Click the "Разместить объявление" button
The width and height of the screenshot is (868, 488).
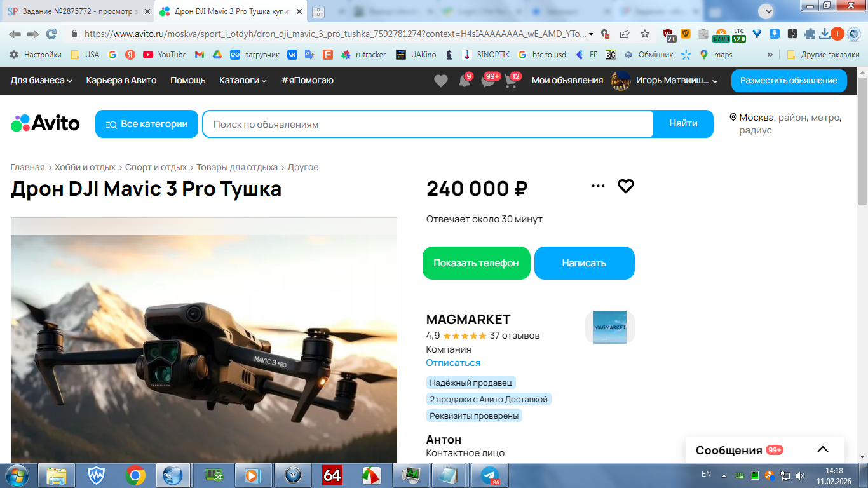click(789, 81)
